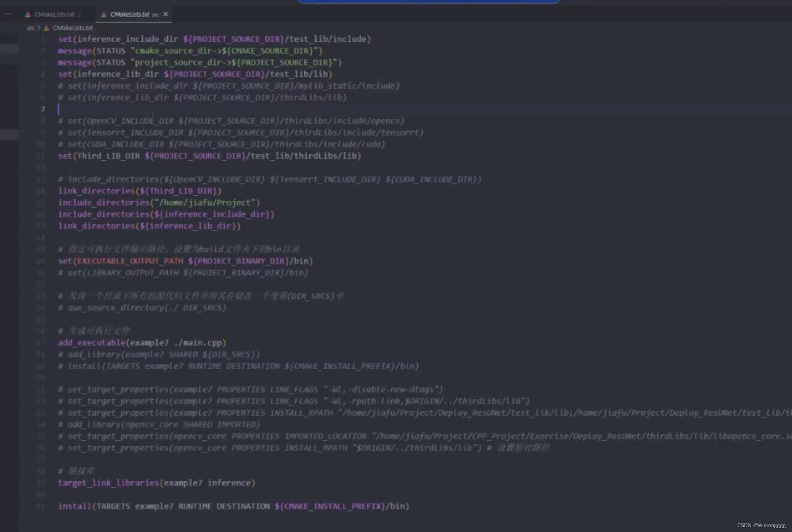Viewport: 792px width, 532px height.
Task: Click the CMake icon on the active src tab
Action: (103, 14)
